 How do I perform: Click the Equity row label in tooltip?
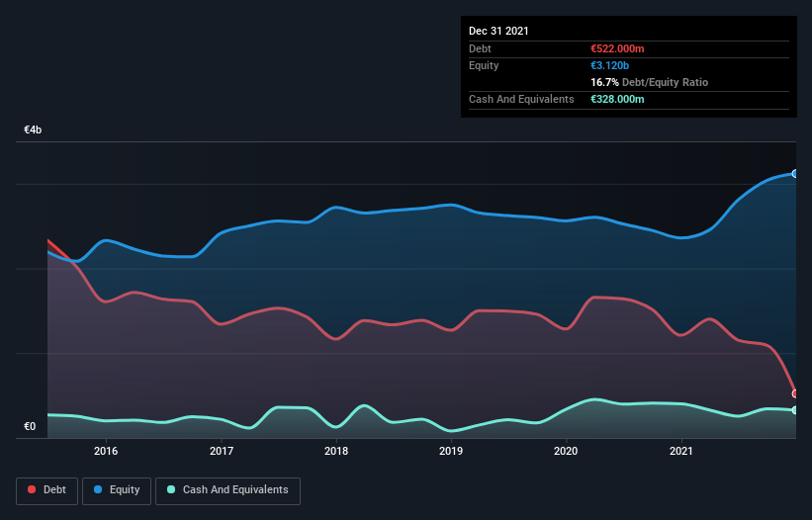pyautogui.click(x=484, y=65)
